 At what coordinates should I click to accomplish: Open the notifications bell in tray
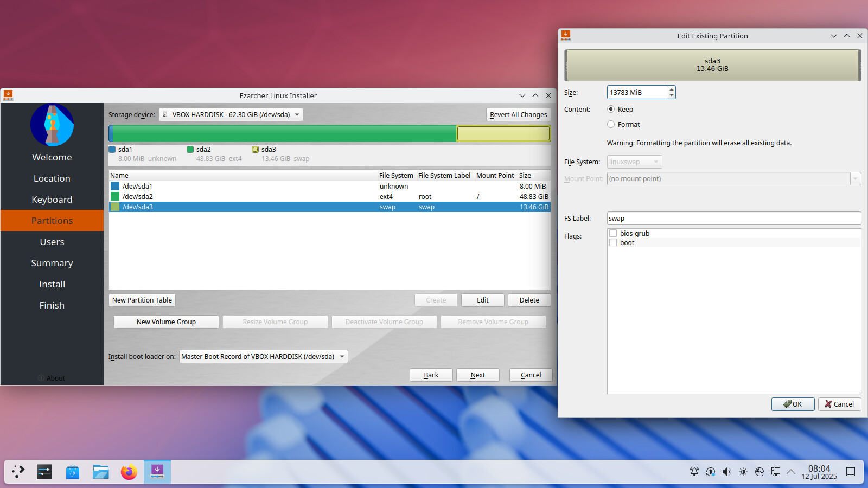click(x=694, y=472)
